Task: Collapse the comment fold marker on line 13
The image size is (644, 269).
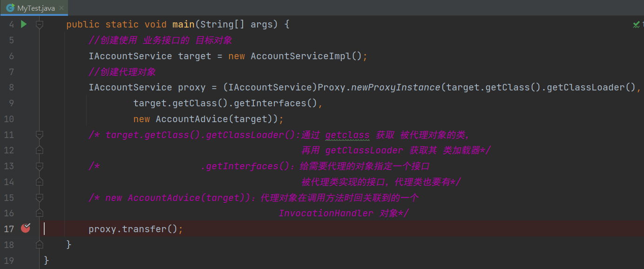Action: pyautogui.click(x=40, y=166)
